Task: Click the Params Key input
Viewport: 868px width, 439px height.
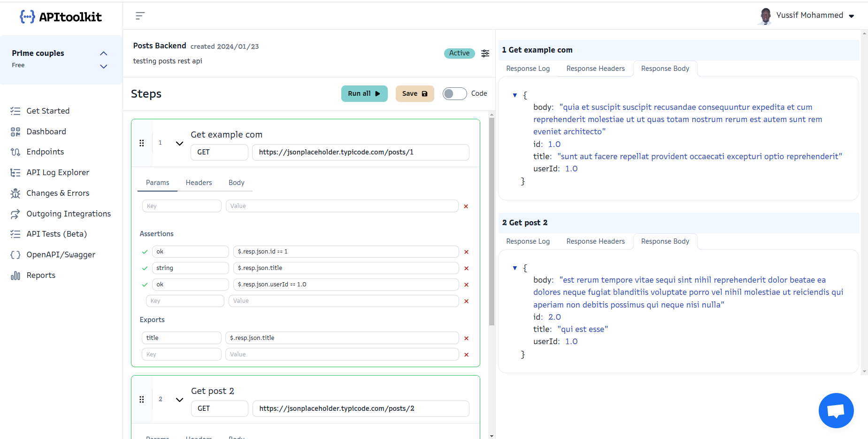Action: click(x=182, y=206)
